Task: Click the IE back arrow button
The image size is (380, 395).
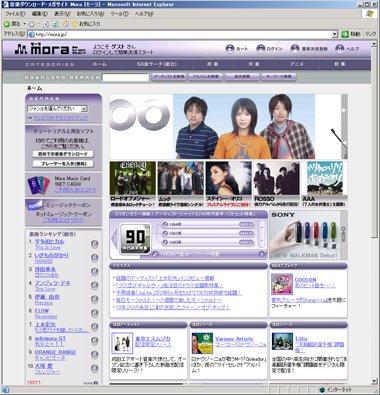Action: point(7,24)
